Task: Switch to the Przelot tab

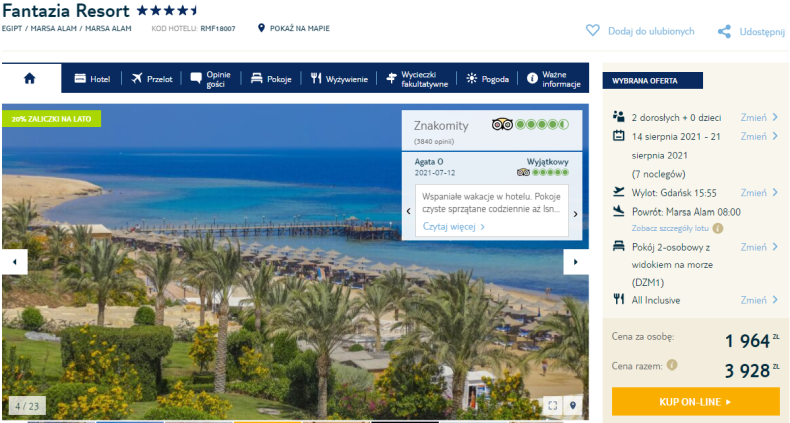Action: [152, 79]
